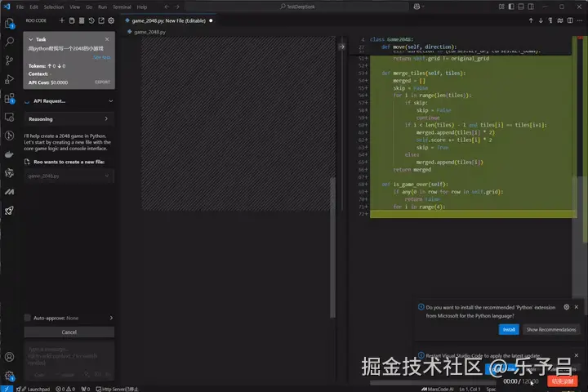Toggle whitespace display pilcrow icon in diff

pos(550,20)
